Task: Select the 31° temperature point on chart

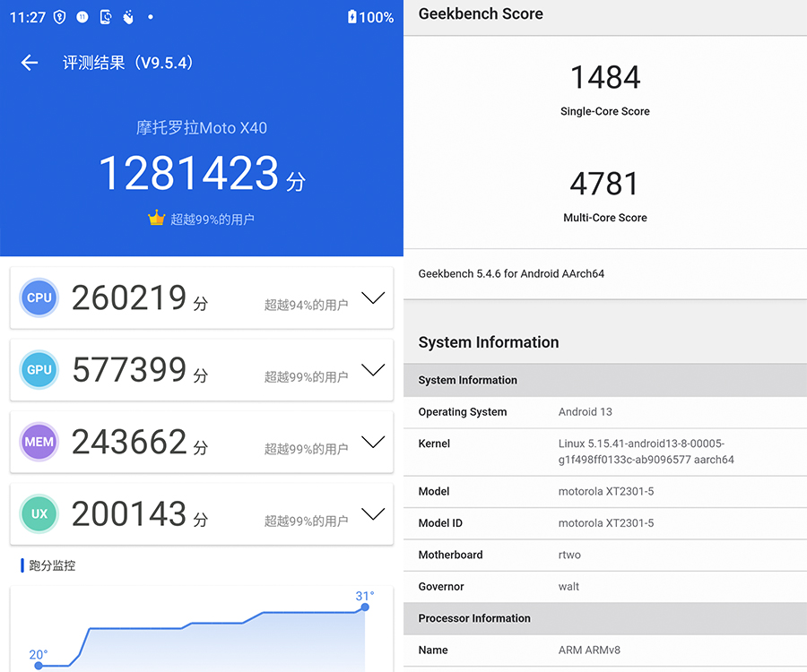Action: 365,607
